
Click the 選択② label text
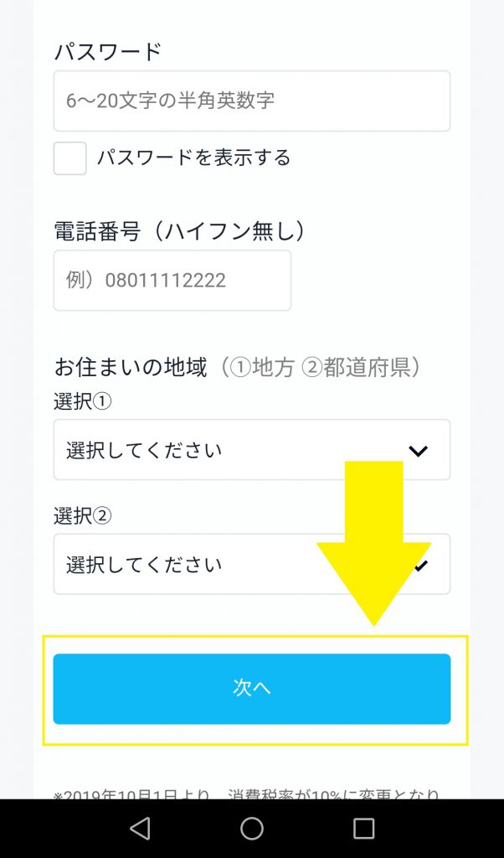click(83, 516)
